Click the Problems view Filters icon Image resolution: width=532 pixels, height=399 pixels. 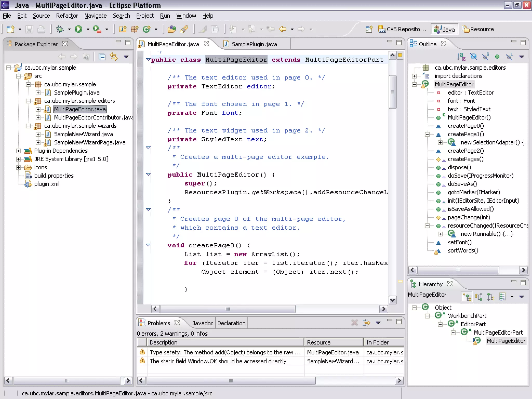tap(367, 323)
